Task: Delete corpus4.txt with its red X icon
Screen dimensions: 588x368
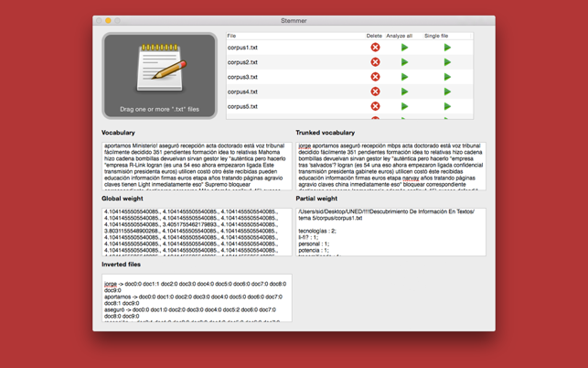Action: tap(375, 92)
